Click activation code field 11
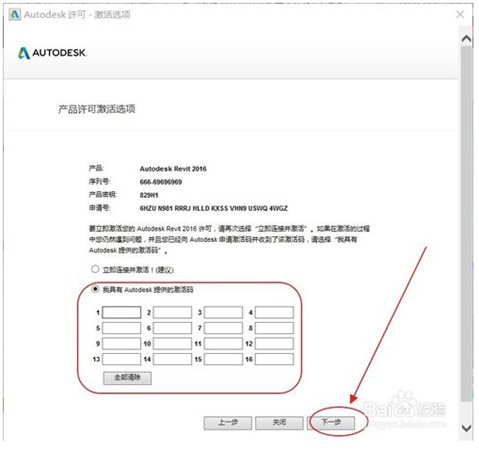 (223, 343)
